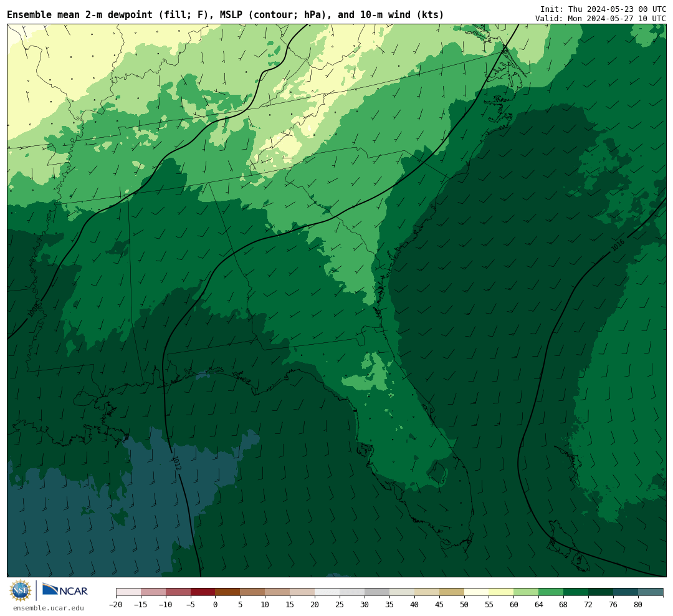Click the 1016 contour label
The height and width of the screenshot is (616, 673).
[x=618, y=245]
